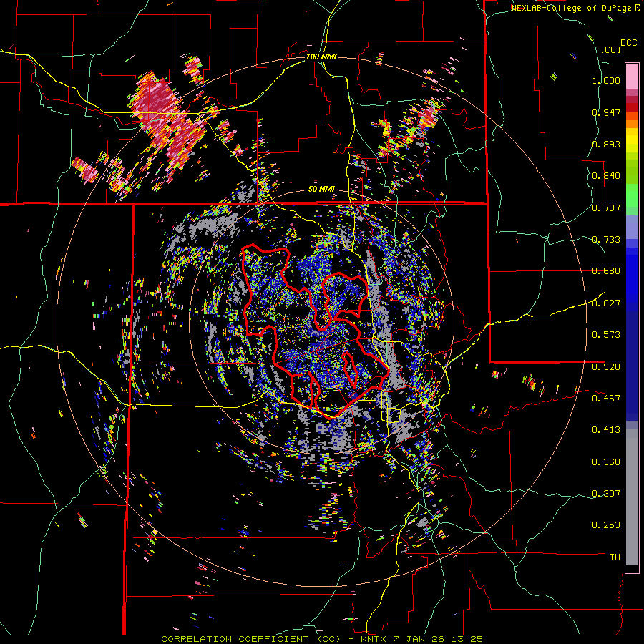
Task: Click the 0.520 scale value
Action: click(606, 366)
